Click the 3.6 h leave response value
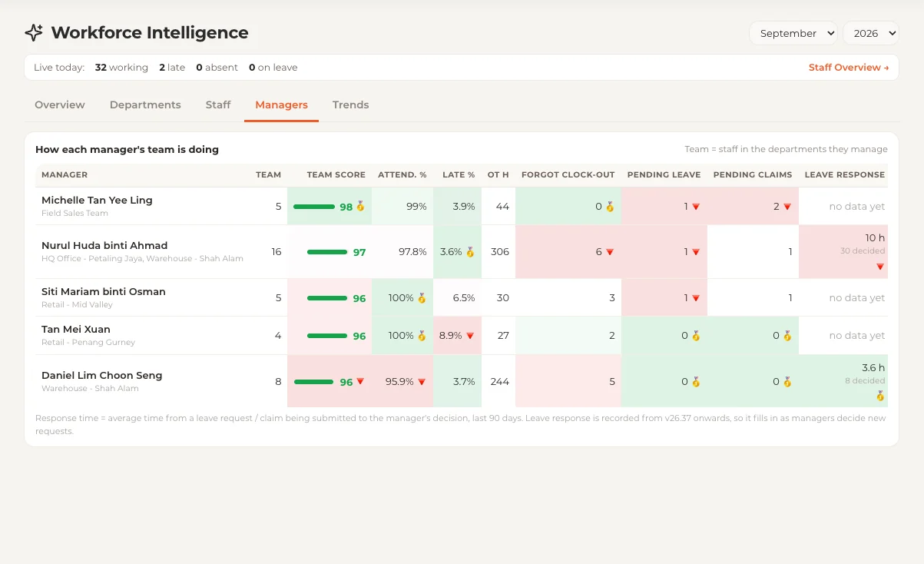Viewport: 924px width, 564px height. [873, 368]
